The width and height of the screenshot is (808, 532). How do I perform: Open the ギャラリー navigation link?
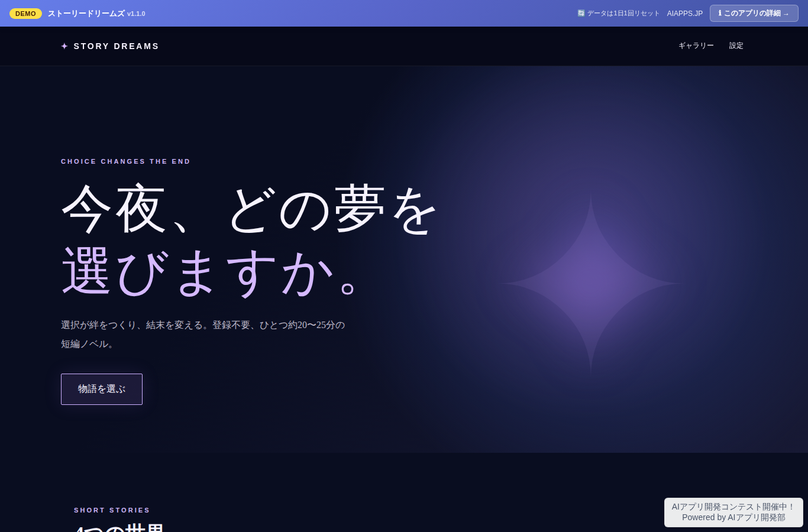tap(696, 46)
